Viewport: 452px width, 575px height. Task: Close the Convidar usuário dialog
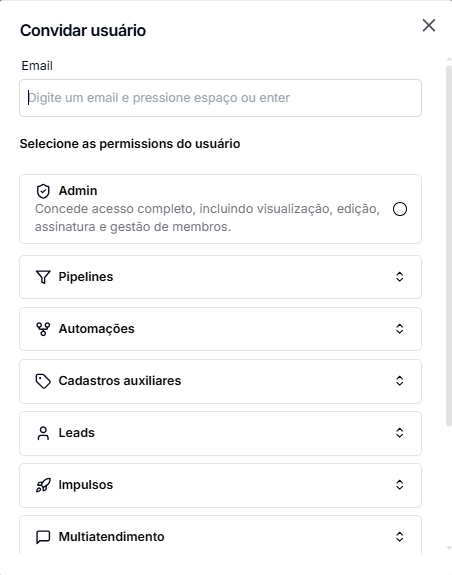[429, 26]
